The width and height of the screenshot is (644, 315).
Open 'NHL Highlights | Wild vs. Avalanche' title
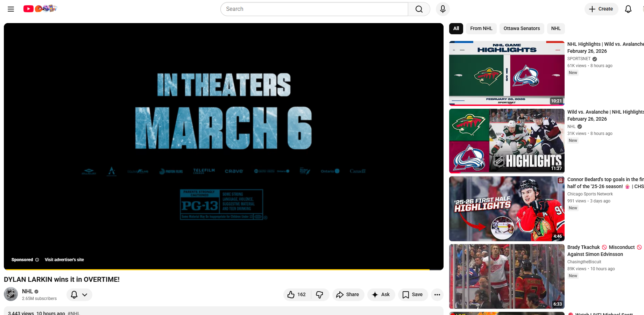(606, 48)
